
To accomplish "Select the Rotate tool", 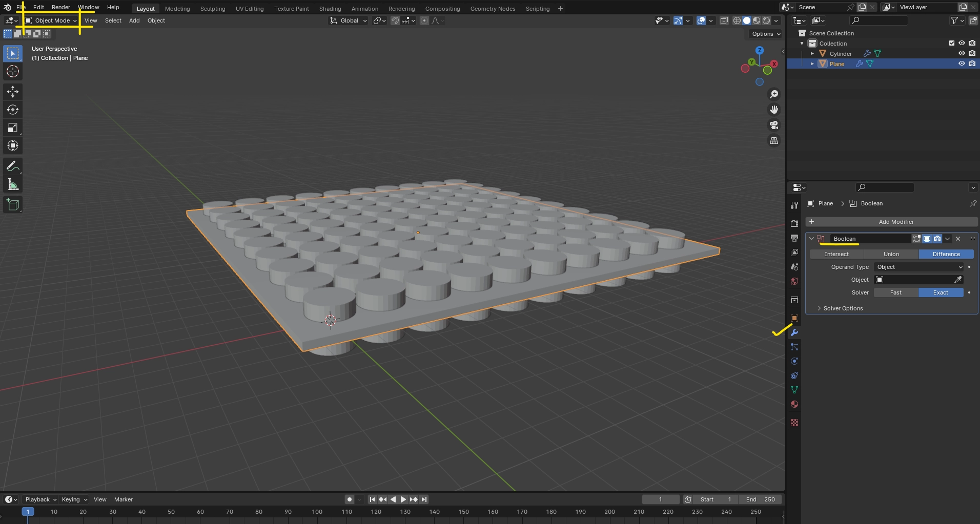I will (12, 109).
